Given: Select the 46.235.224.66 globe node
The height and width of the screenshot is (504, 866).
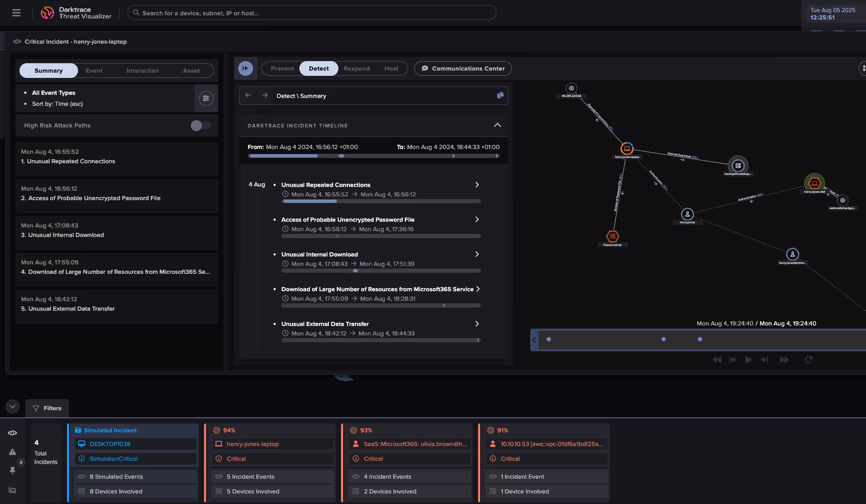Looking at the screenshot, I should [x=571, y=88].
